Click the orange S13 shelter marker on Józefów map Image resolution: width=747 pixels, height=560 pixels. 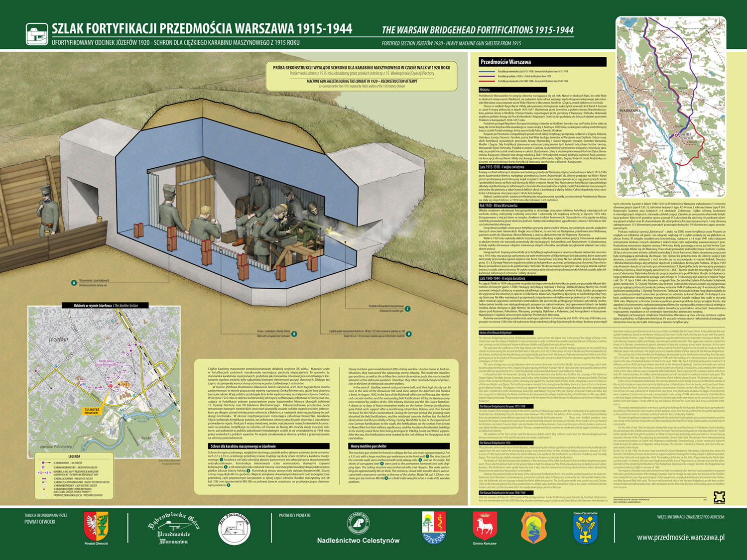[126, 384]
